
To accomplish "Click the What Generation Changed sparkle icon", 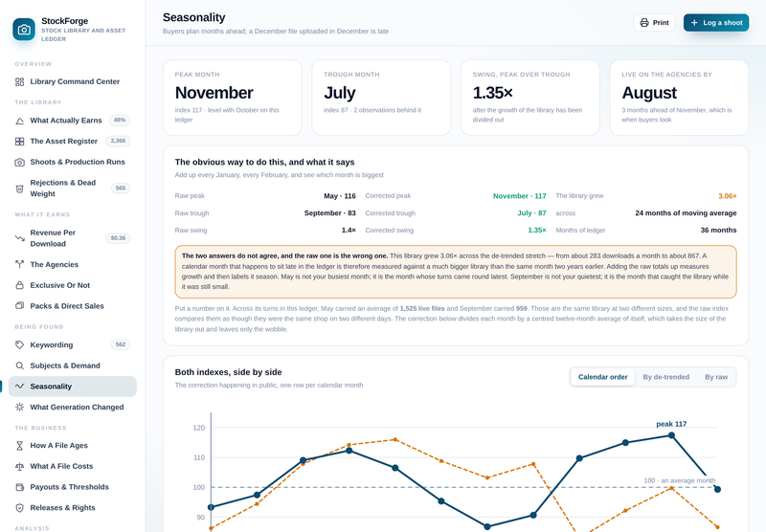I will click(x=19, y=407).
